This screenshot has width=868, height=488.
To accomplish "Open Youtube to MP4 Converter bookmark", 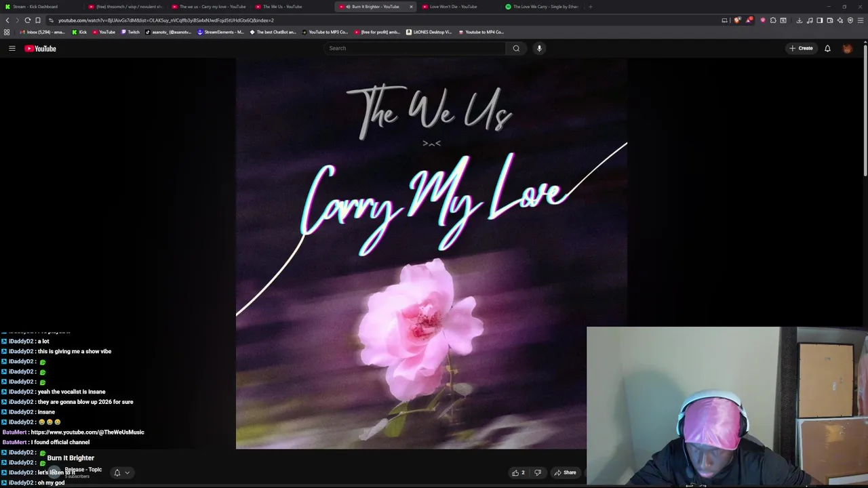I will pos(481,32).
